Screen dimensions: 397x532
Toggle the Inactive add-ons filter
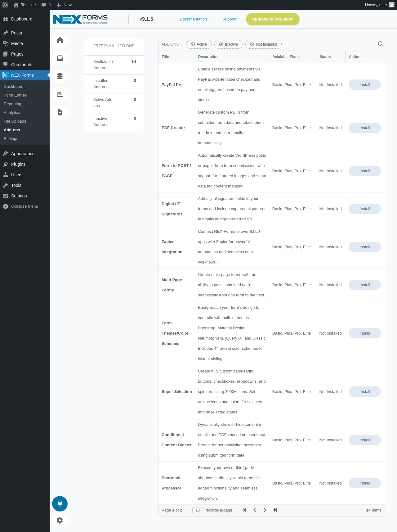click(229, 44)
